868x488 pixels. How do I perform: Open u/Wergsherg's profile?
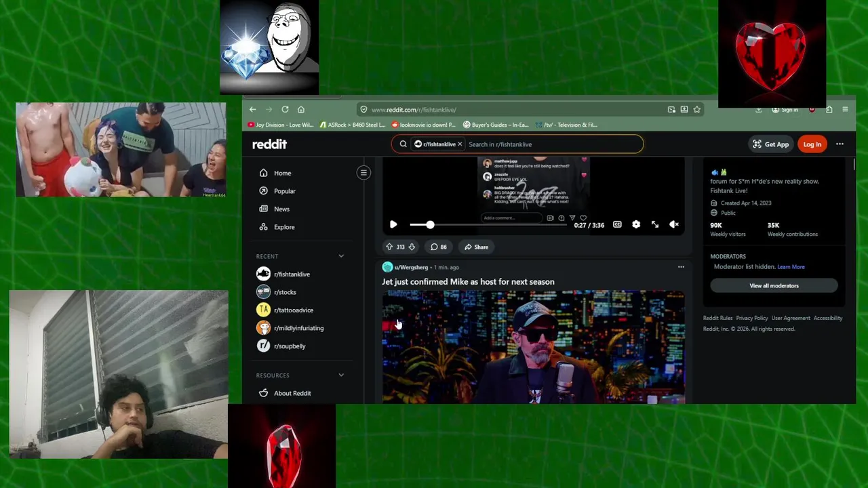pos(411,267)
